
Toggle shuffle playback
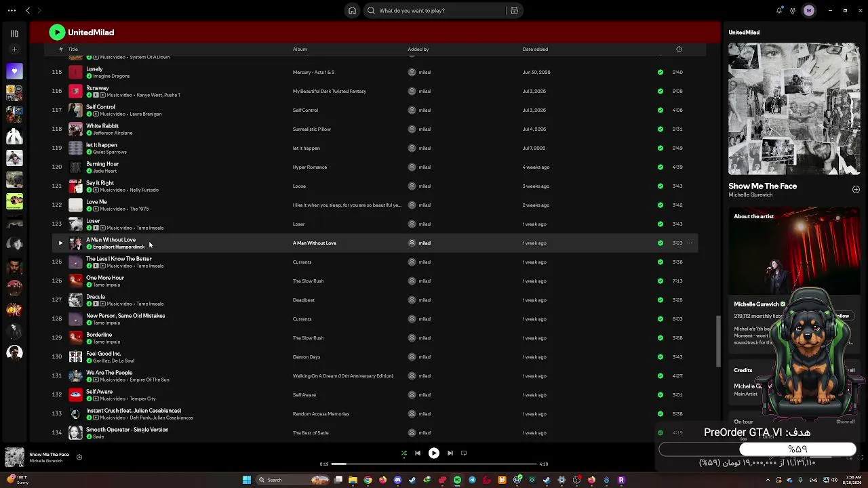click(404, 453)
